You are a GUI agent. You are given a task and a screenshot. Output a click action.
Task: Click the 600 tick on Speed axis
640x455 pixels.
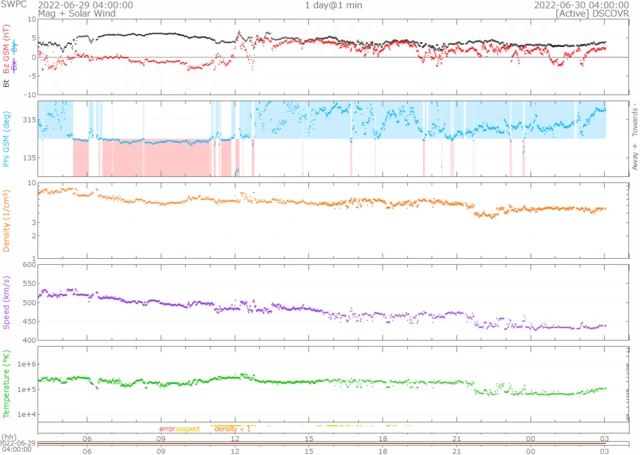pyautogui.click(x=29, y=264)
